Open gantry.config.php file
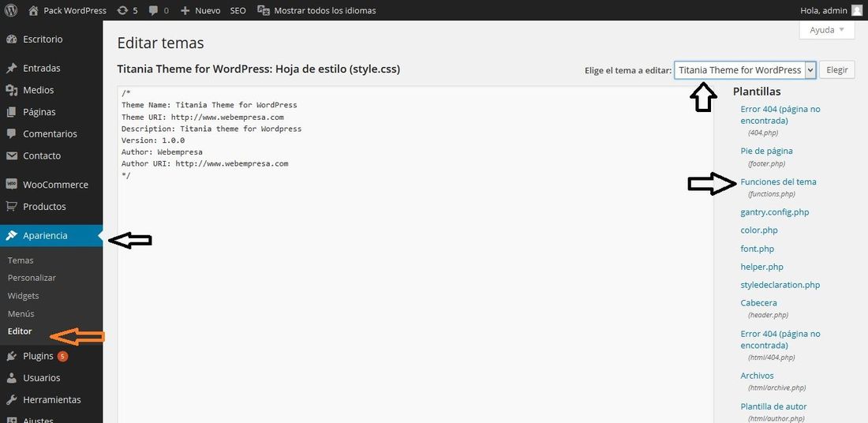Viewport: 868px width, 423px height. pos(774,212)
